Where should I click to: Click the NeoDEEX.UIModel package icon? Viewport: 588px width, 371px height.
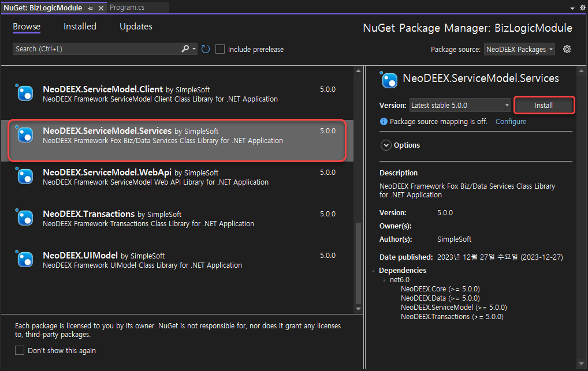pyautogui.click(x=25, y=259)
